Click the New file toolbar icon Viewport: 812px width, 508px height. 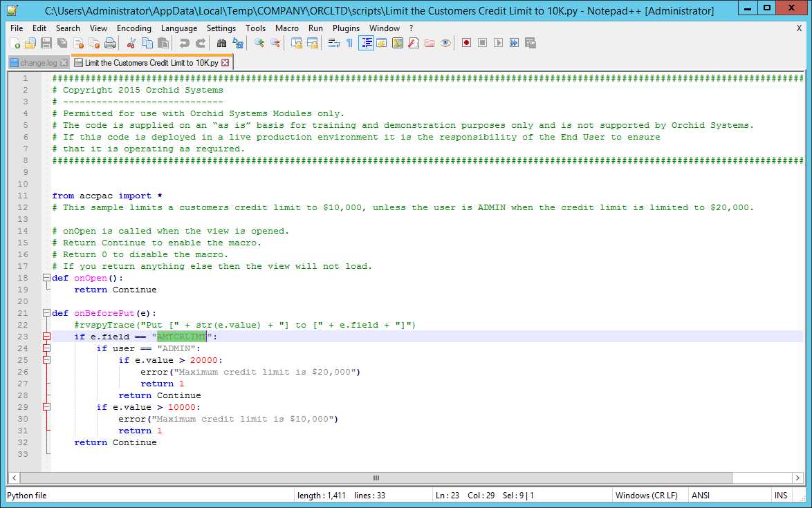click(x=15, y=44)
